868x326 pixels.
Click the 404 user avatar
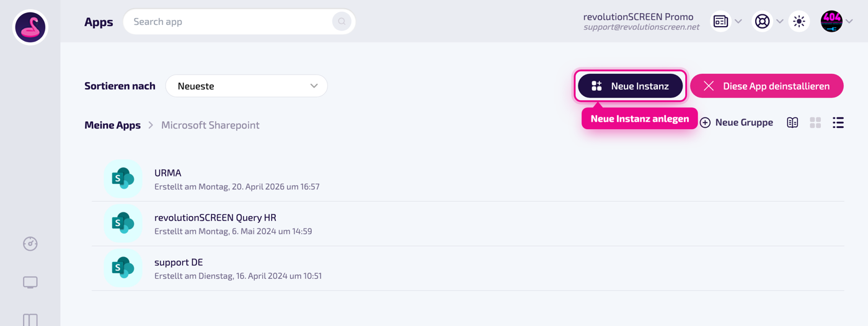pos(831,22)
